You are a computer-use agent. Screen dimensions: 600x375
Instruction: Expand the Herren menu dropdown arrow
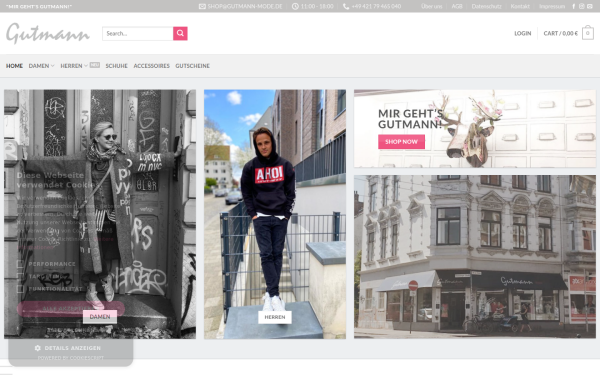[86, 66]
